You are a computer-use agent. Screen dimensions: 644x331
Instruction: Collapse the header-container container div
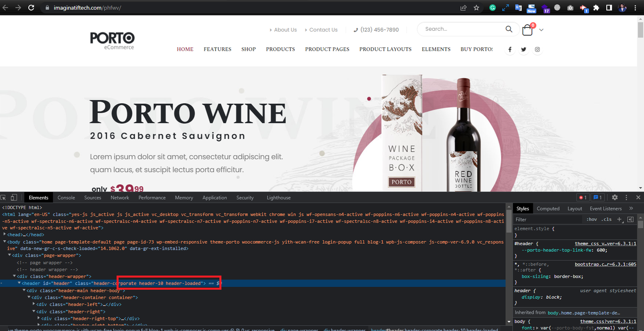[x=29, y=297]
